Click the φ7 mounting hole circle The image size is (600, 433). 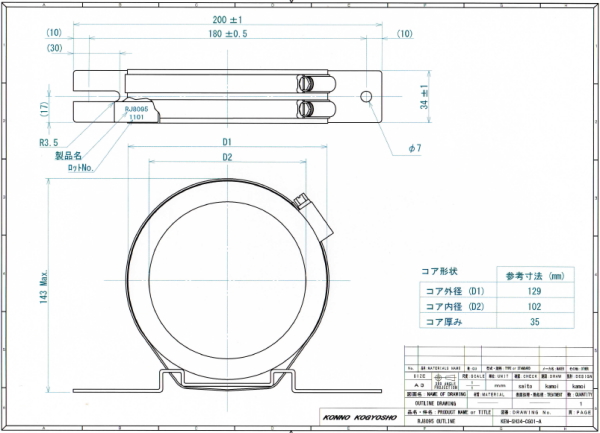(x=367, y=96)
